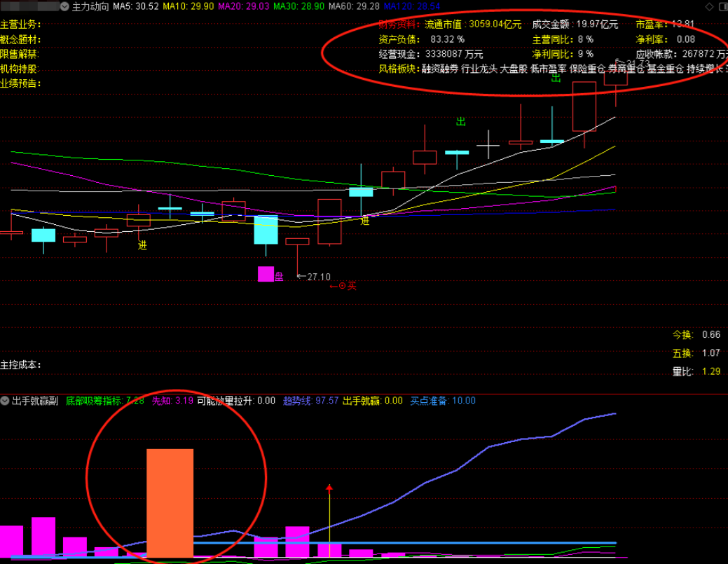The width and height of the screenshot is (728, 564).
Task: Click the 买点准备 10.00 label
Action: [x=442, y=401]
